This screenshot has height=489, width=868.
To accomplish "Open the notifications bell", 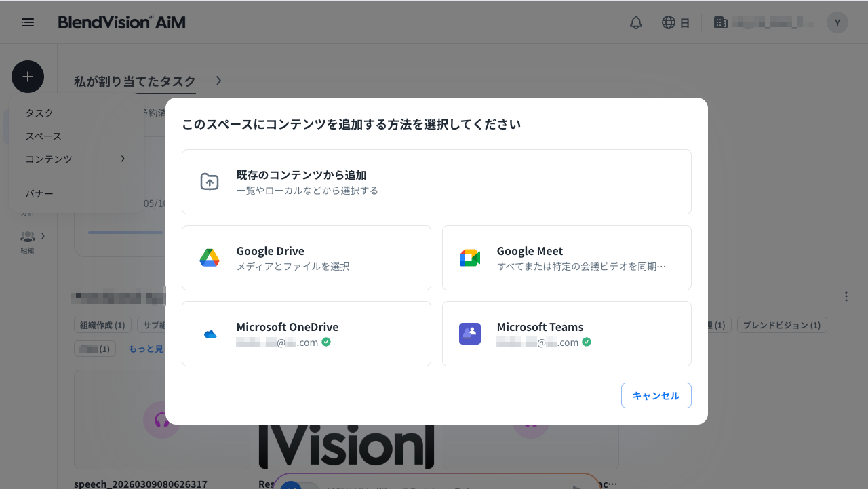I will pos(636,22).
